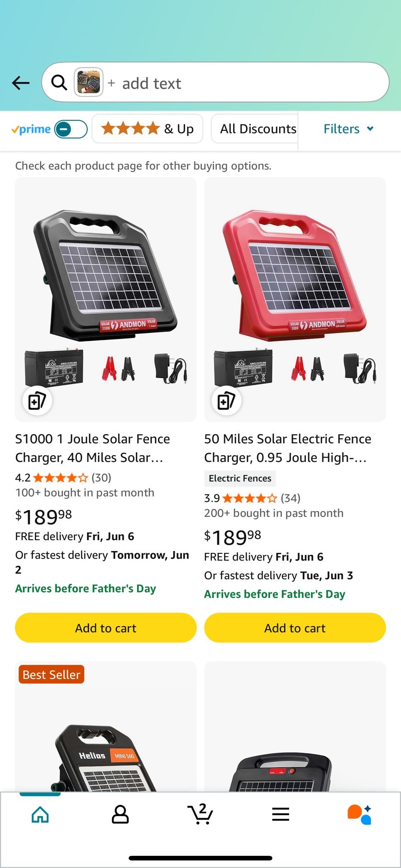Tap the back arrow icon
The height and width of the screenshot is (868, 401).
(20, 83)
